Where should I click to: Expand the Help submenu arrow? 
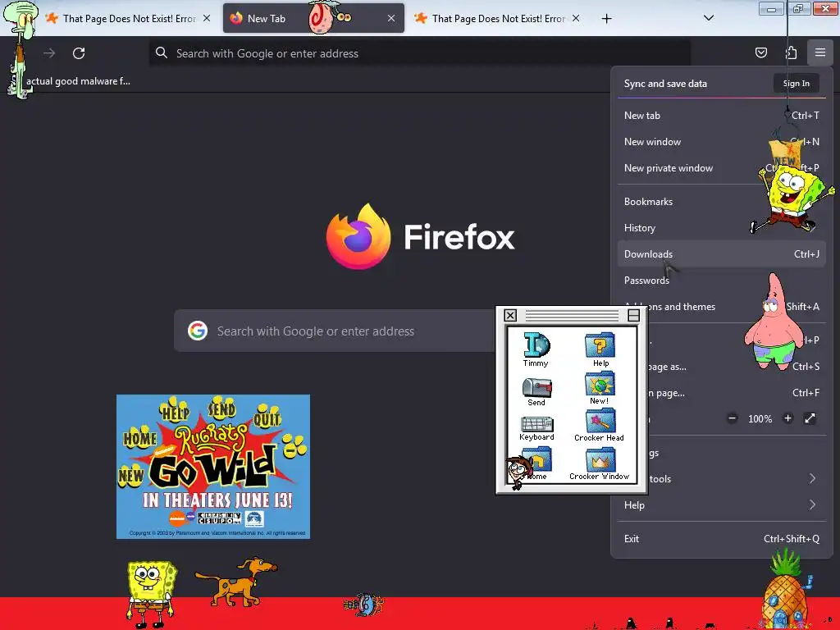[x=813, y=504]
